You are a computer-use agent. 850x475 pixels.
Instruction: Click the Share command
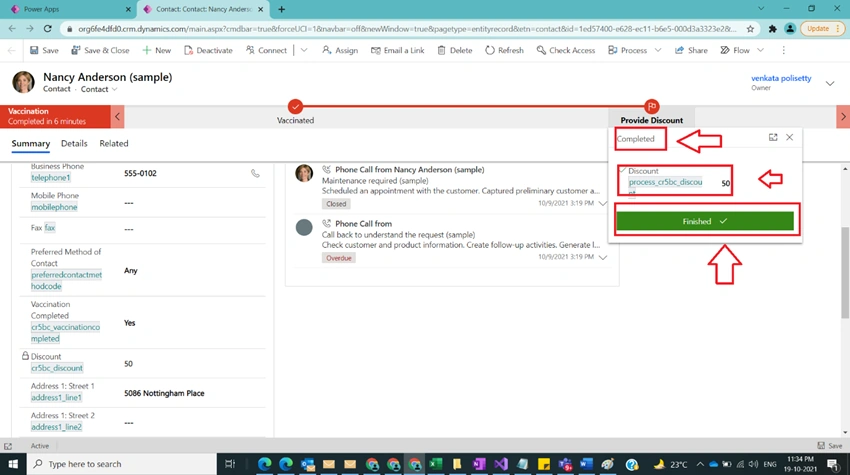coord(691,50)
